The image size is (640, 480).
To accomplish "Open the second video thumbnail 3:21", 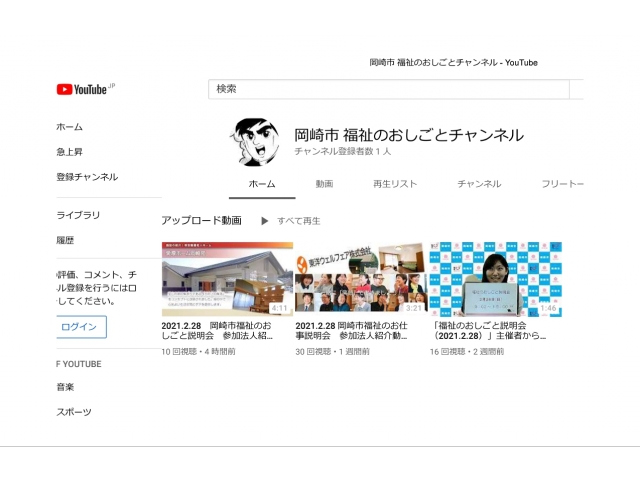I will (361, 279).
